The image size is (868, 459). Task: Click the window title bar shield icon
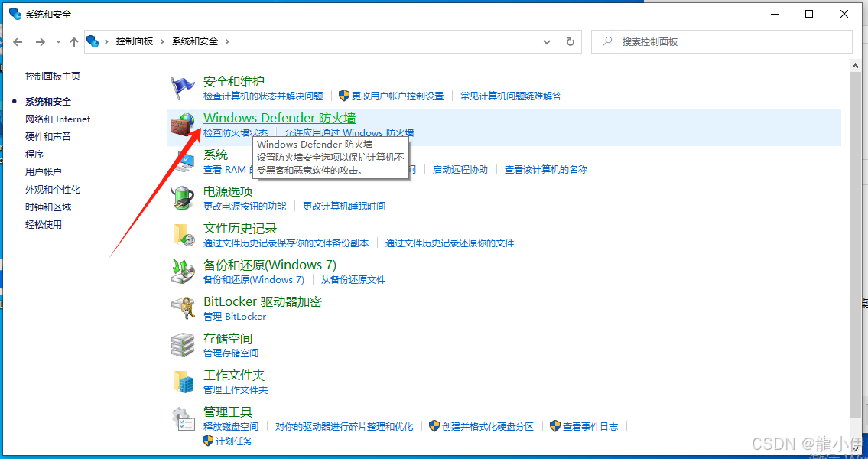pos(15,14)
